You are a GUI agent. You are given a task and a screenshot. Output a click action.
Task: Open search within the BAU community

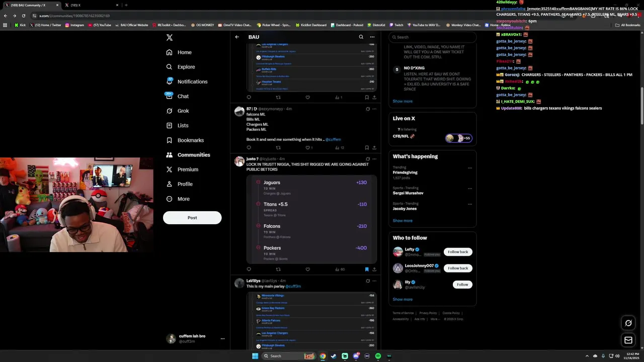coord(361,37)
